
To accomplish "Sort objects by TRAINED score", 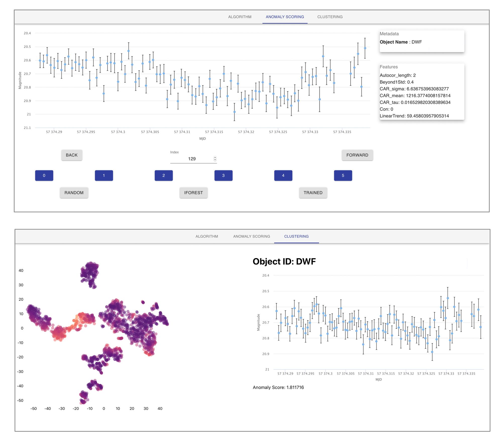I will 313,193.
